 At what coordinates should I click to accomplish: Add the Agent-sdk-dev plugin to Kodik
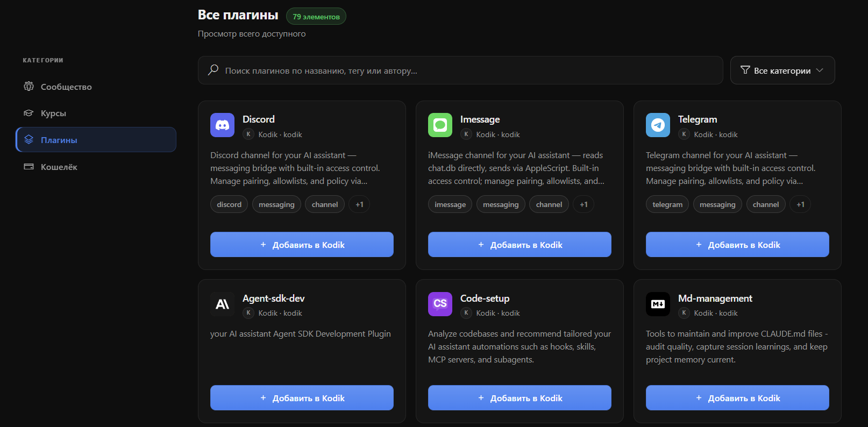(302, 398)
